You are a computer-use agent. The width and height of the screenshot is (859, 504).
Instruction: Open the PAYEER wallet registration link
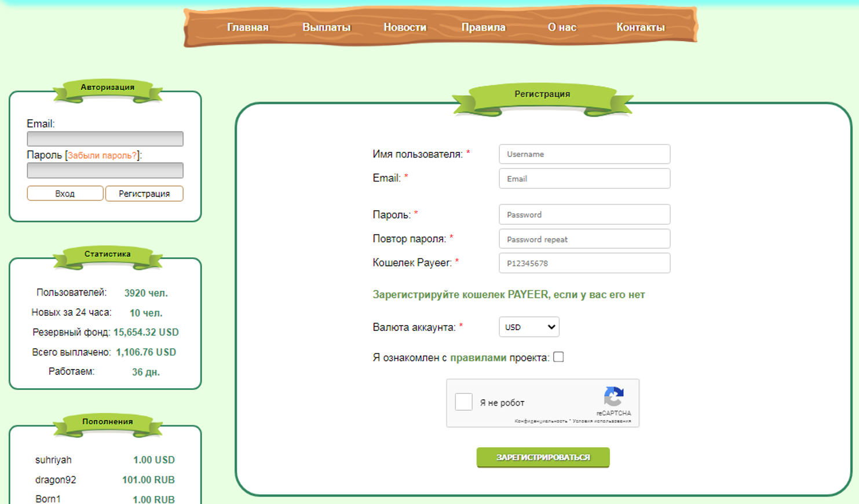click(509, 294)
